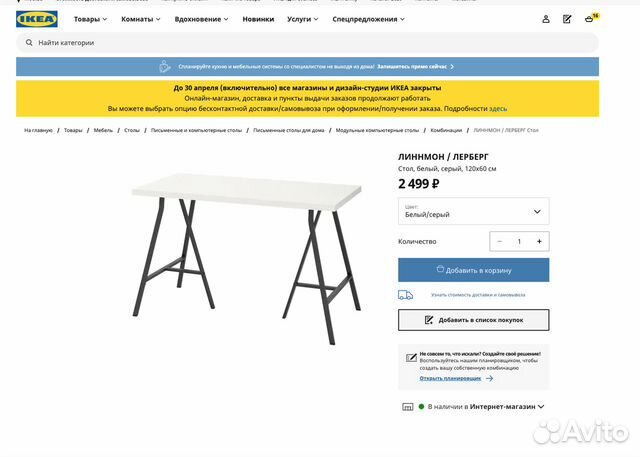Click Добавить в список покупок button

473,320
